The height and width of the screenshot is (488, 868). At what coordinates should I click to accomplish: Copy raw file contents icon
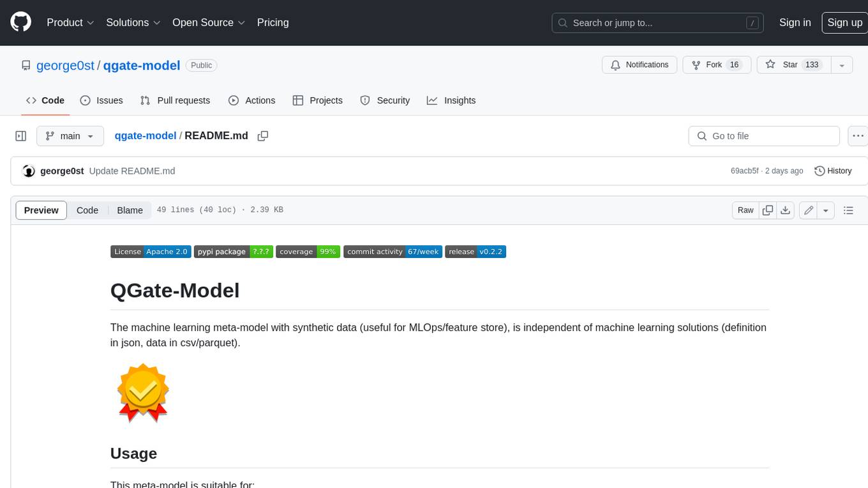tap(768, 210)
